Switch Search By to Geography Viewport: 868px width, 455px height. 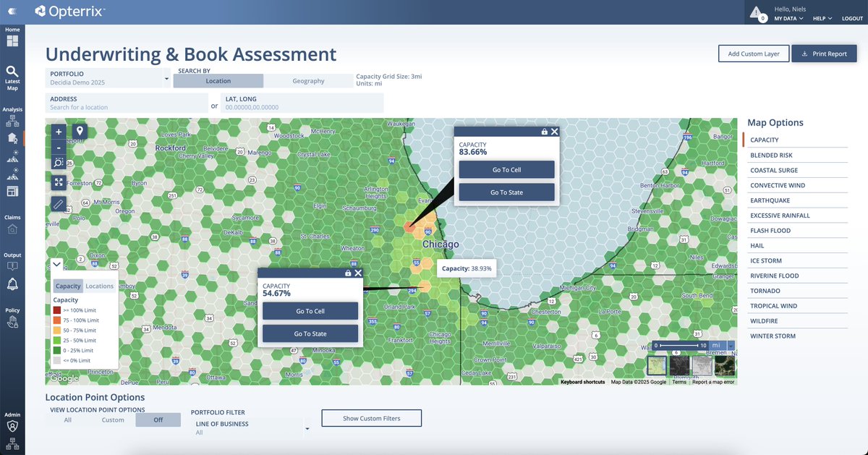pos(308,81)
